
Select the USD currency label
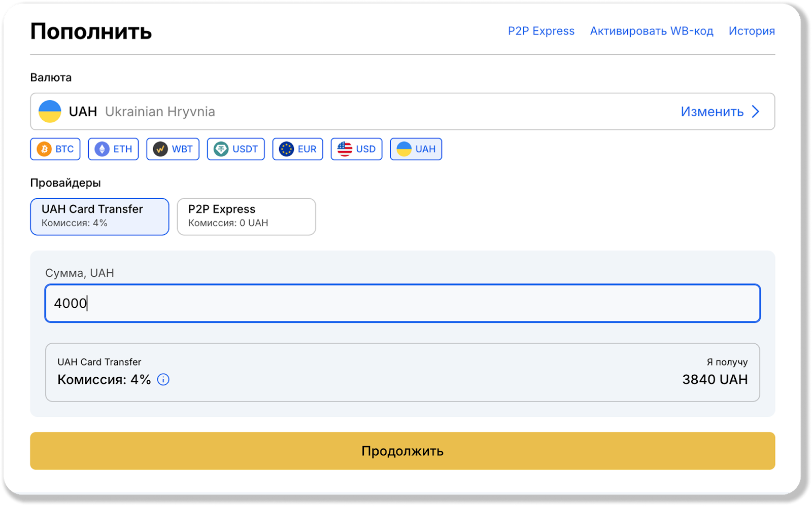[365, 149]
